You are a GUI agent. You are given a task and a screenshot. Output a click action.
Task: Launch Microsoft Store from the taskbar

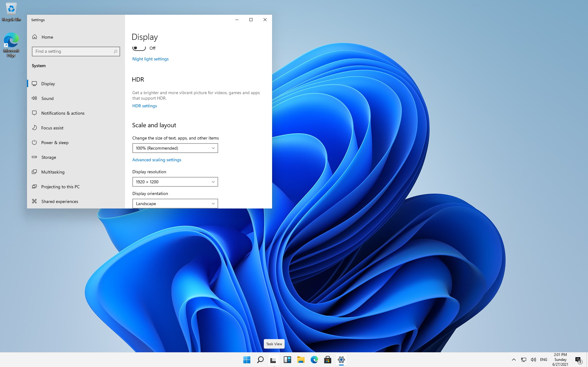coord(328,360)
